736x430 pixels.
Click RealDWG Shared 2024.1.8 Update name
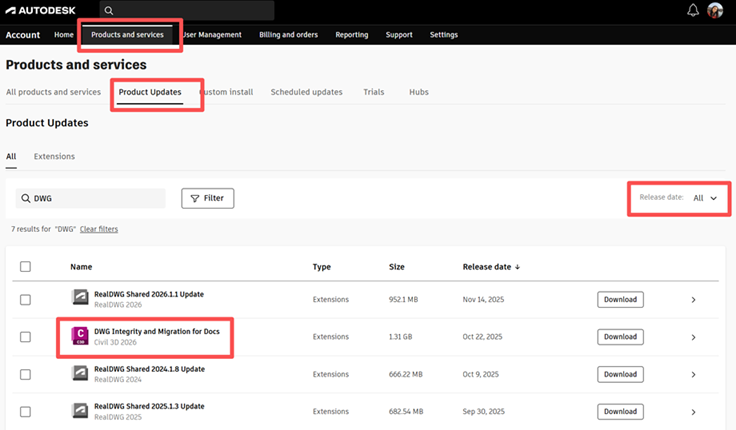tap(149, 369)
